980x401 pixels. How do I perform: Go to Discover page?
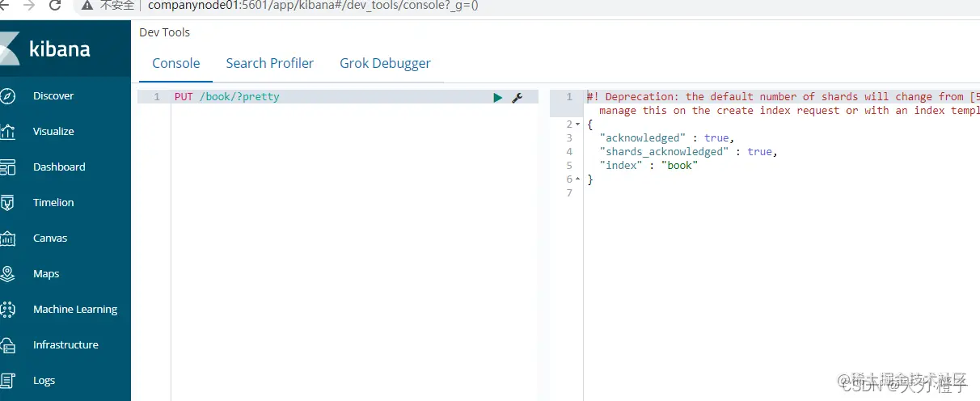click(x=53, y=95)
